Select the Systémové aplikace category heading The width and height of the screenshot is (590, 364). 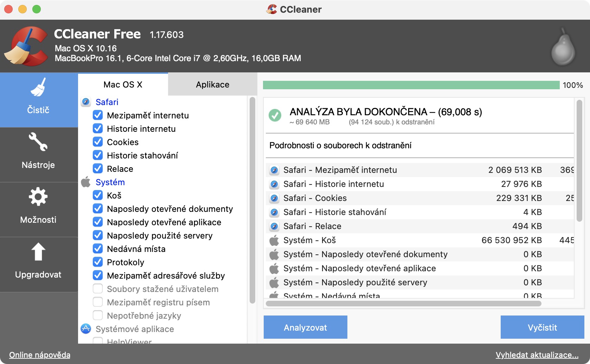pyautogui.click(x=135, y=329)
